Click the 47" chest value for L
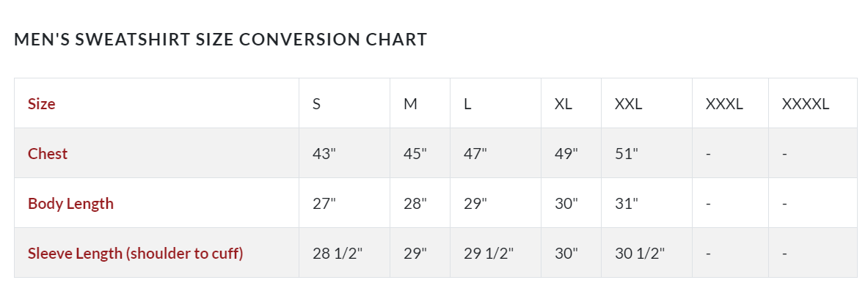This screenshot has height=291, width=868. [475, 153]
